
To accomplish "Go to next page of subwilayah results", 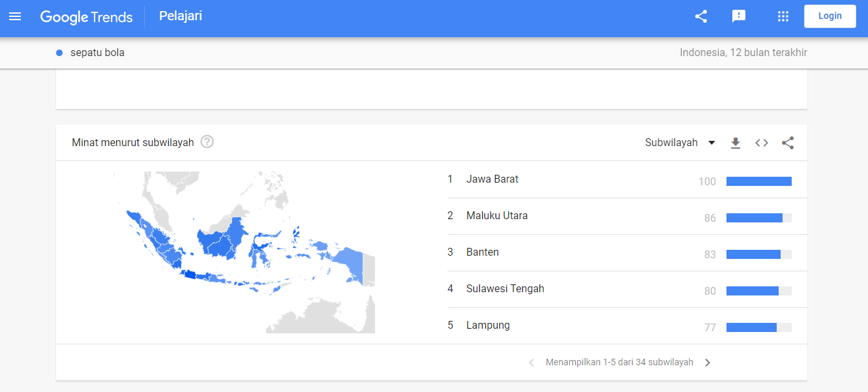I will tap(708, 362).
